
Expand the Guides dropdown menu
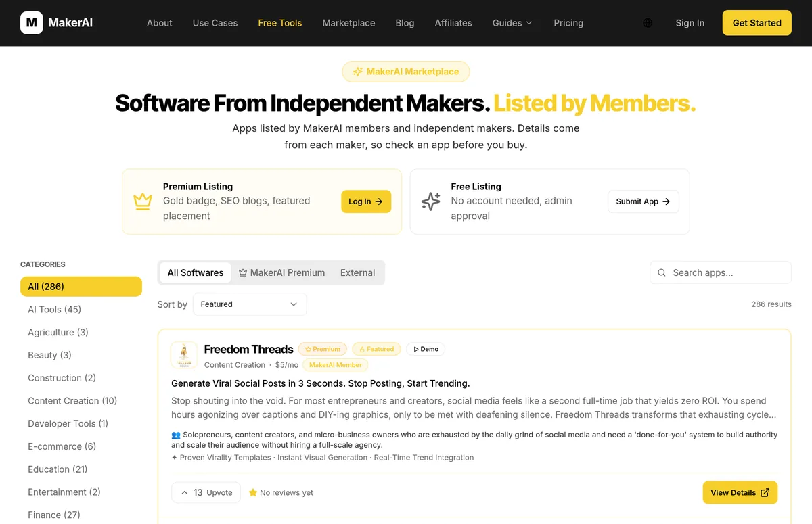pyautogui.click(x=512, y=23)
